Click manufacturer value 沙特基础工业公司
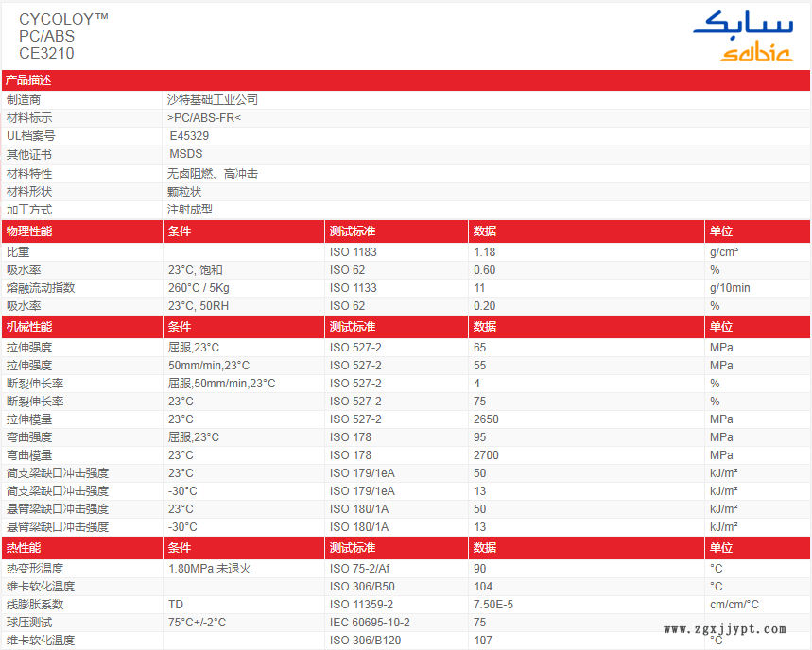Viewport: 812px width, 650px height. 213,100
